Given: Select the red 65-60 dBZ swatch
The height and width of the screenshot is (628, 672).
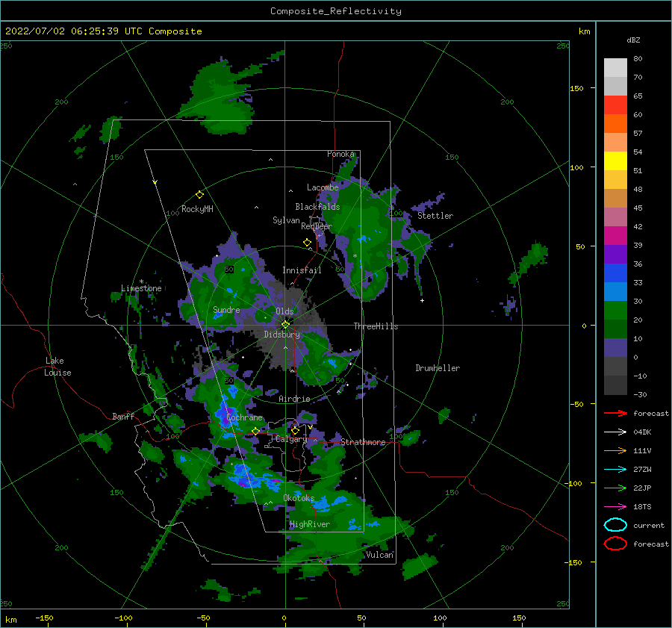Looking at the screenshot, I should tap(615, 105).
